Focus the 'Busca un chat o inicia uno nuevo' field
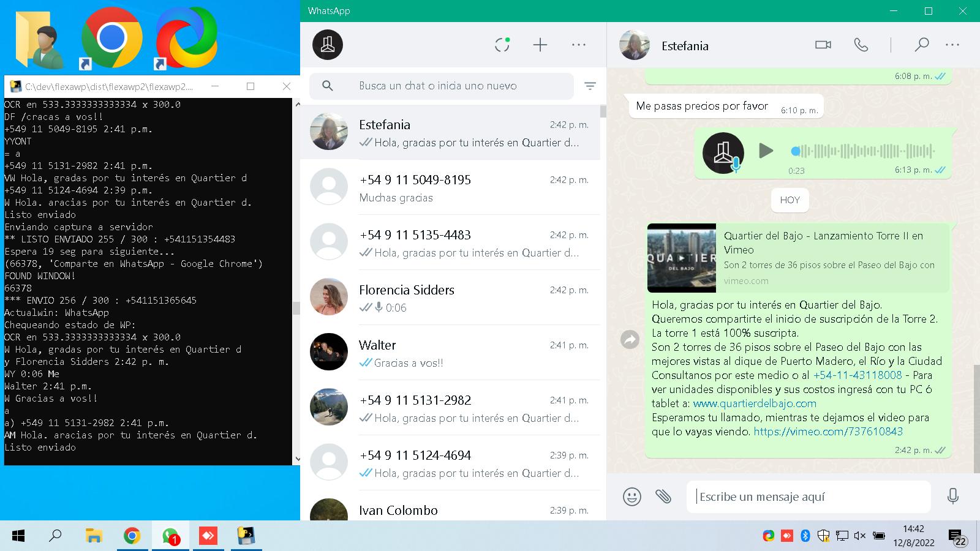This screenshot has height=551, width=980. (x=442, y=86)
